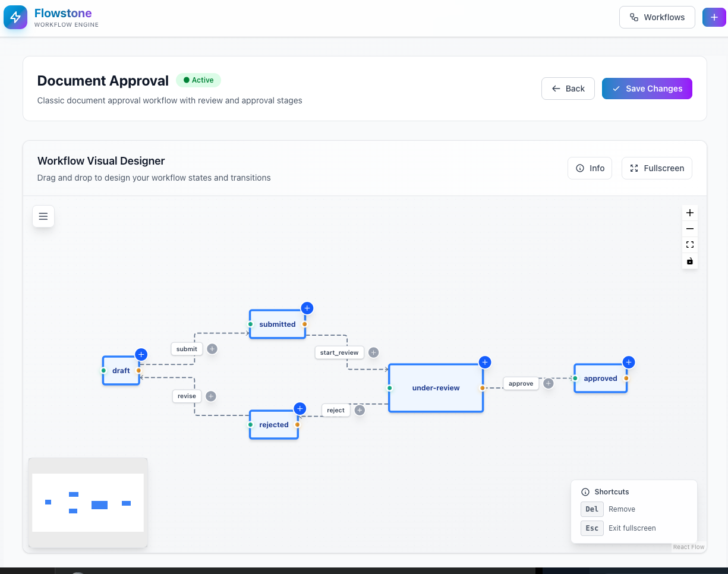Select the revise transition label
Screen dimensions: 728x574
187,396
